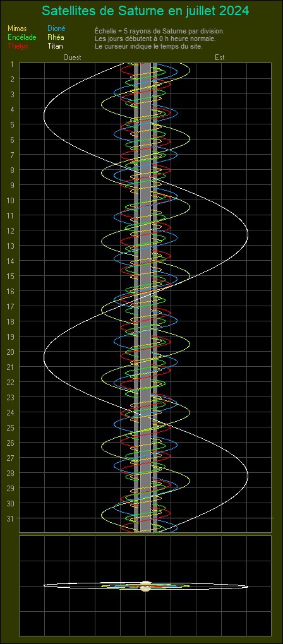Screen dimensions: 283x644
Task: Select day 31 on the timeline axis
Action: pyautogui.click(x=11, y=519)
